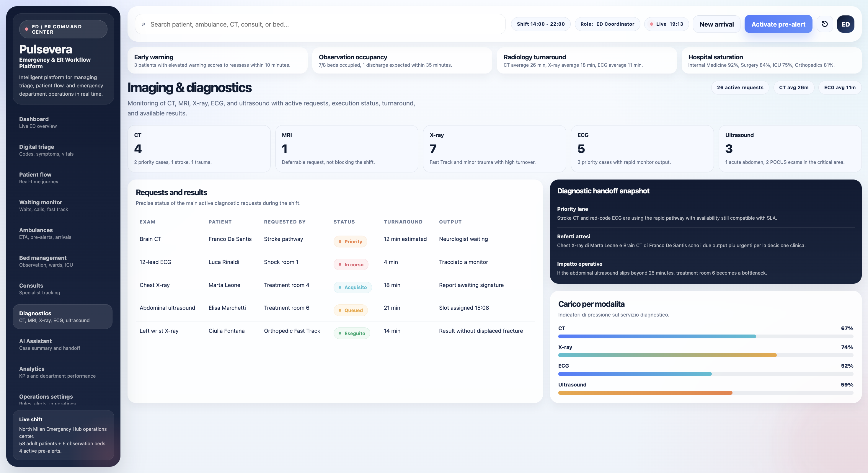This screenshot has width=868, height=473.
Task: Click the ED / ER Command Center badge
Action: 63,29
